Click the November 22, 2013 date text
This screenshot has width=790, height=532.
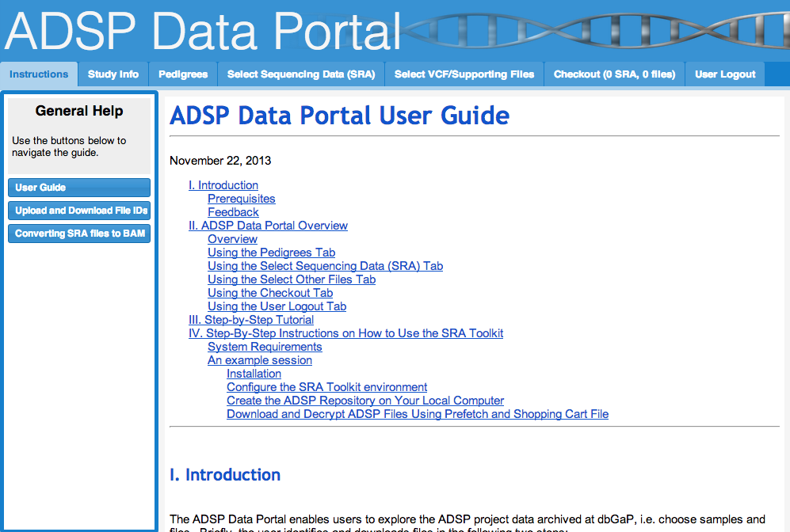(220, 161)
